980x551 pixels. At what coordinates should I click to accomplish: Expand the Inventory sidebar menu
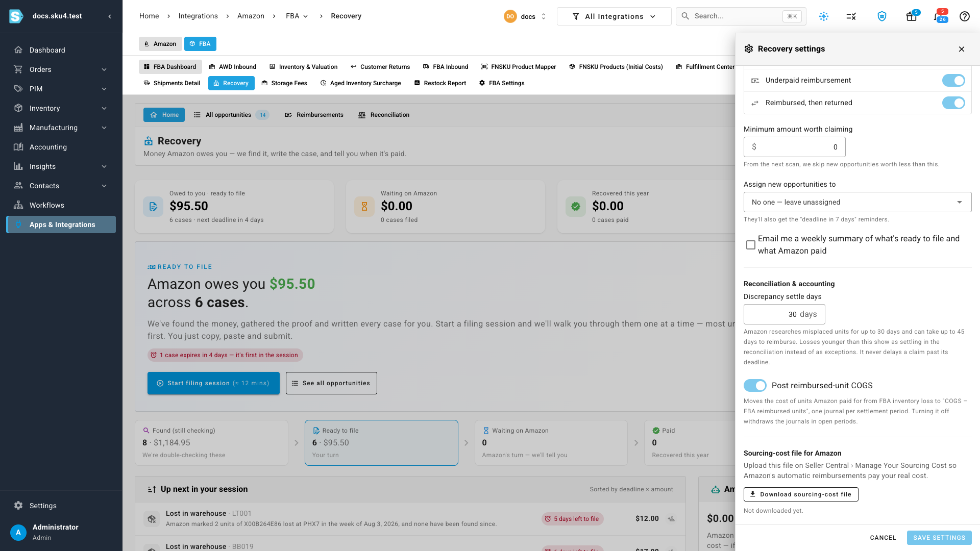point(61,108)
